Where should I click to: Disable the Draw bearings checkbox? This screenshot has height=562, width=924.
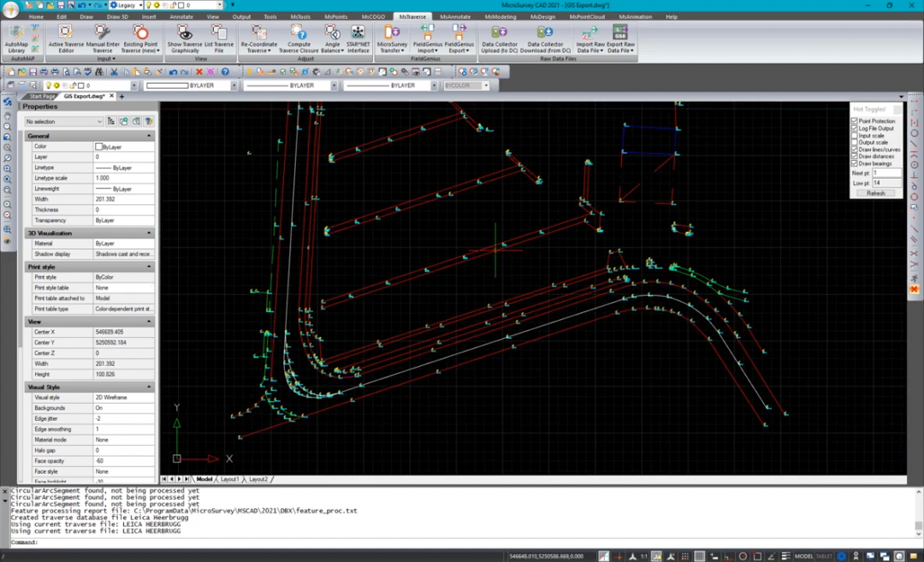[x=855, y=163]
